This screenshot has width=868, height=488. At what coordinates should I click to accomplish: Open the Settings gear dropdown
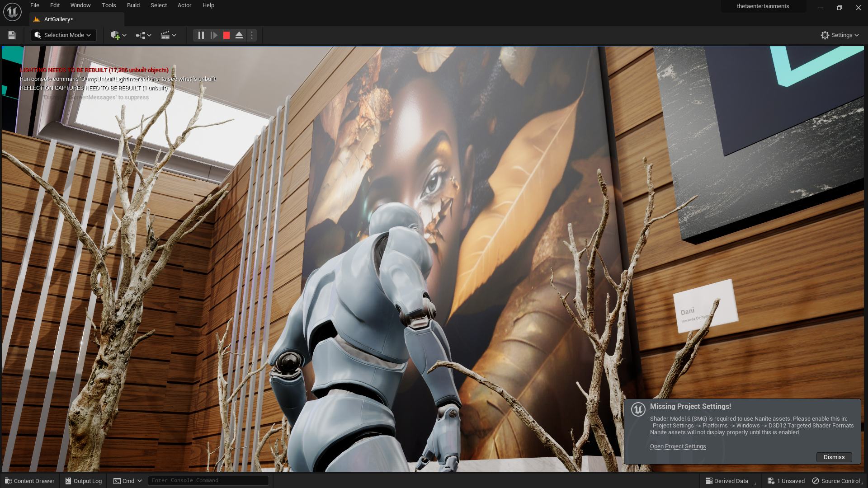pyautogui.click(x=840, y=35)
